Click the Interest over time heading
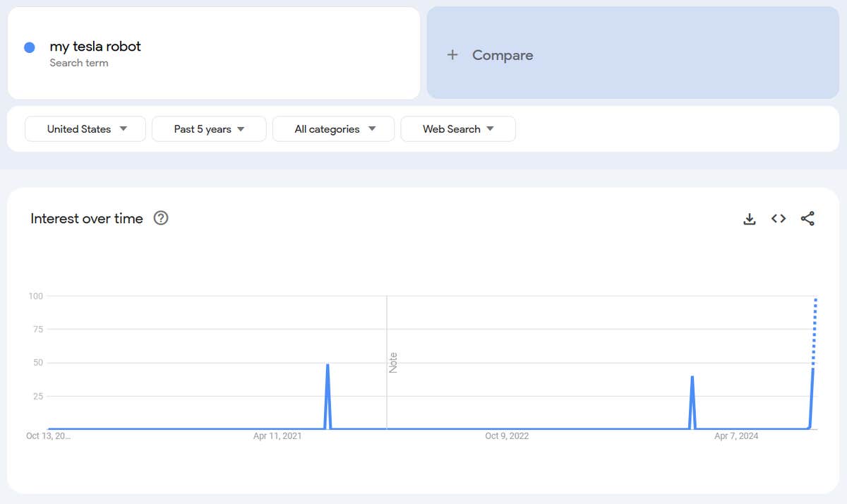Image resolution: width=847 pixels, height=504 pixels. tap(87, 219)
